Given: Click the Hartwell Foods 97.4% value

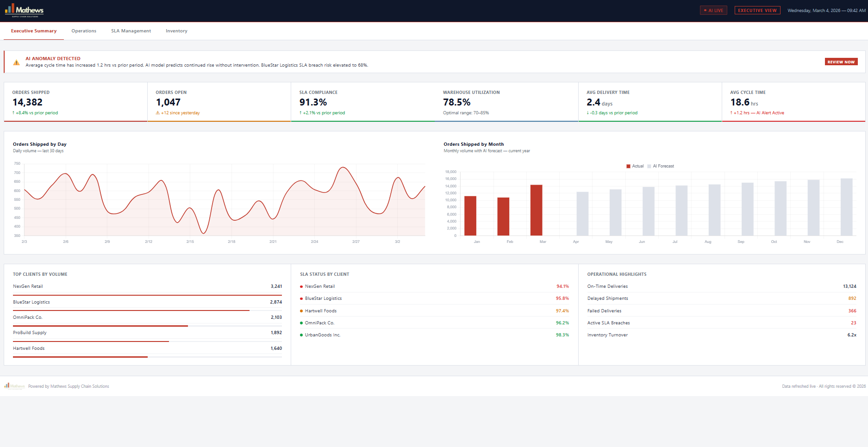Looking at the screenshot, I should [562, 311].
